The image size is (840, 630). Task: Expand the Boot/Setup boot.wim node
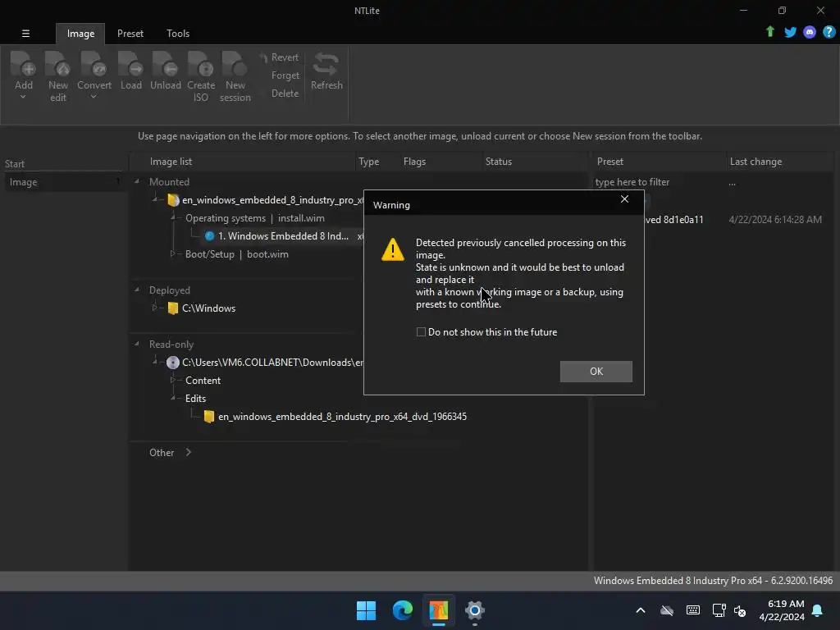[172, 253]
